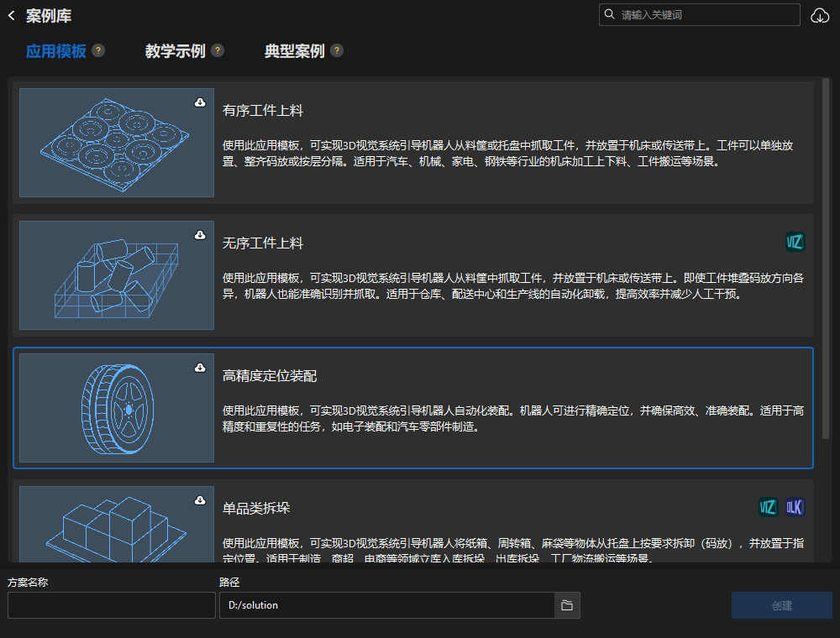Click the VIZ badge on 单品类拆垛 card
The height and width of the screenshot is (638, 840).
coord(768,507)
